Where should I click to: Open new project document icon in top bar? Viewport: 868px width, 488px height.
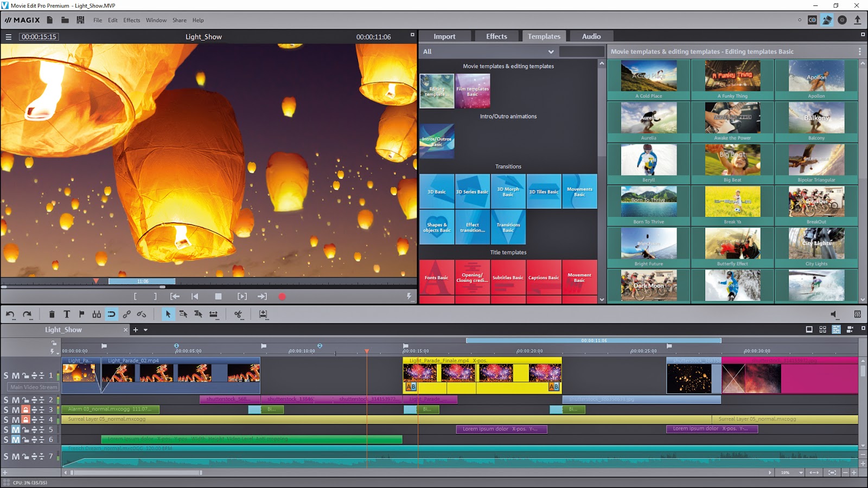[x=50, y=20]
